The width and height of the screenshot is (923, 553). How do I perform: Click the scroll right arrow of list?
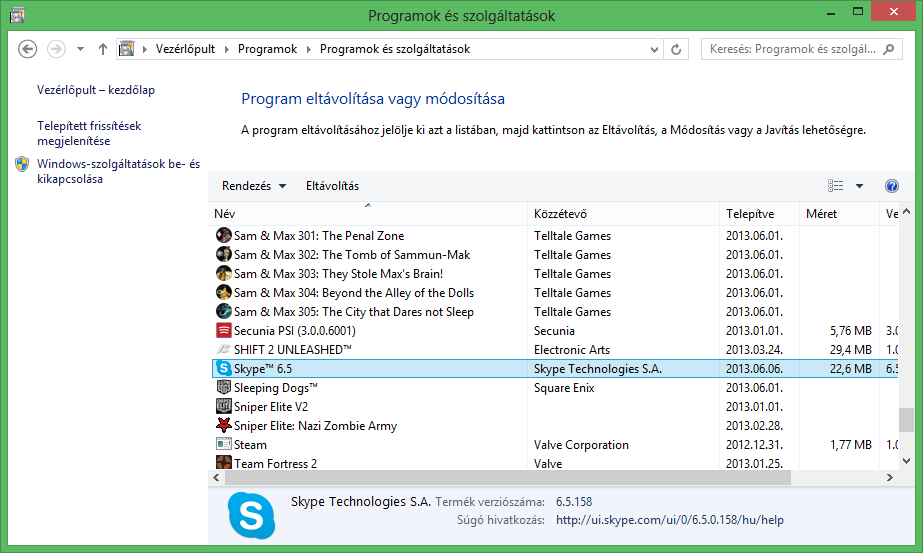pos(889,478)
